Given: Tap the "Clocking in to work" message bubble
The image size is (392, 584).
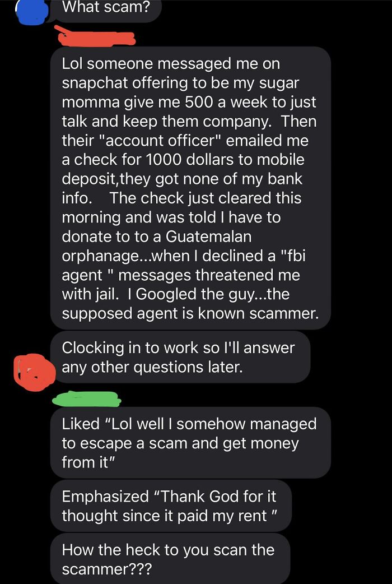Looking at the screenshot, I should [180, 357].
